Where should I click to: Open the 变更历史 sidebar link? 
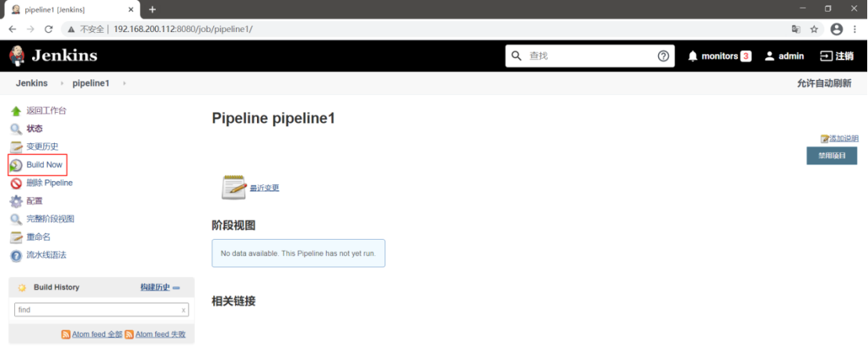pos(42,147)
